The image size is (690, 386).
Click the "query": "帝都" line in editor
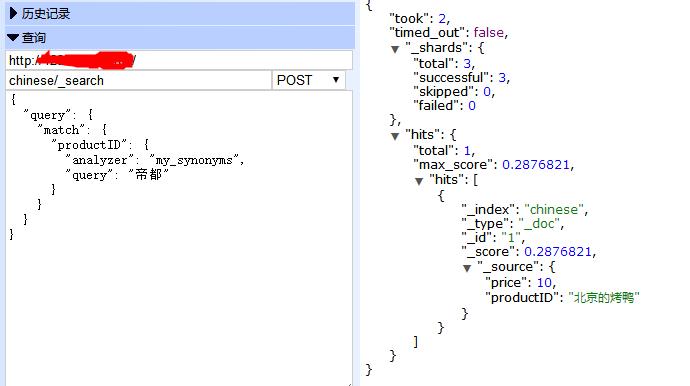point(117,175)
